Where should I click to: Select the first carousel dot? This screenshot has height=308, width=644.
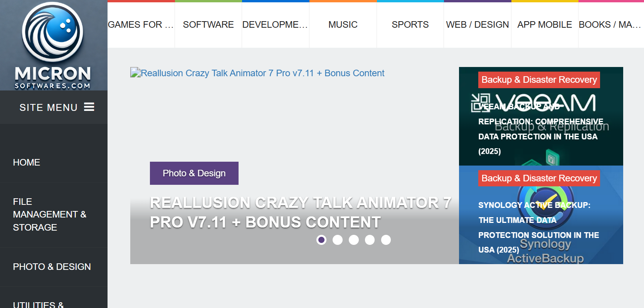point(321,240)
